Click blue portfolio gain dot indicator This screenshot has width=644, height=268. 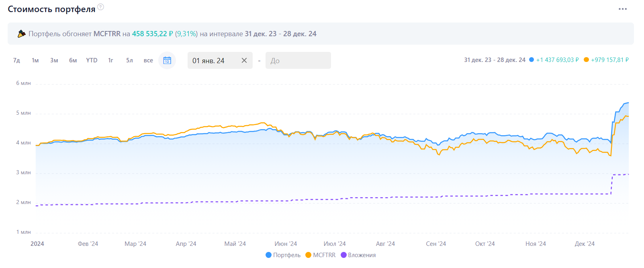[532, 60]
